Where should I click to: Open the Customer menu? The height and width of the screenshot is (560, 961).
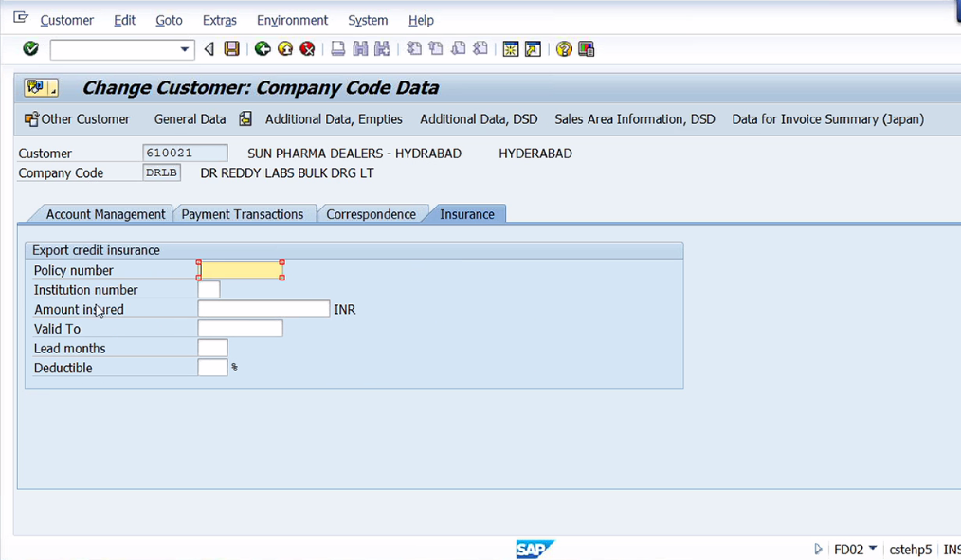(66, 20)
